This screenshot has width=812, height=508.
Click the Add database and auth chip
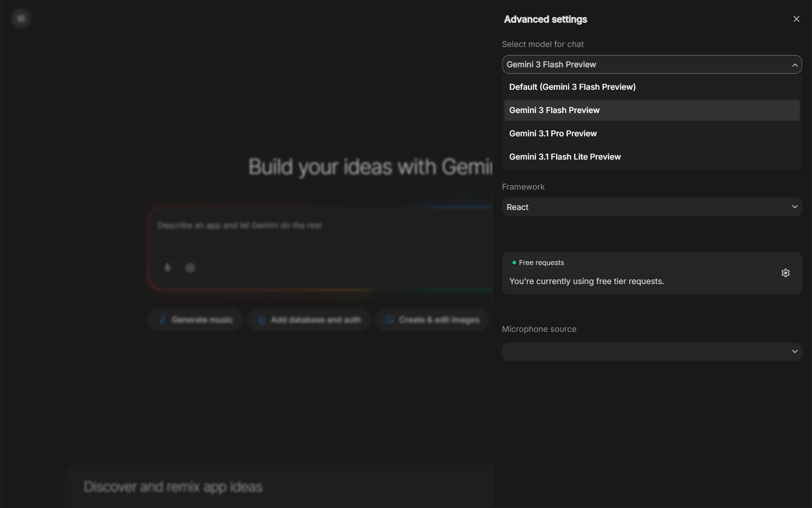(x=309, y=320)
